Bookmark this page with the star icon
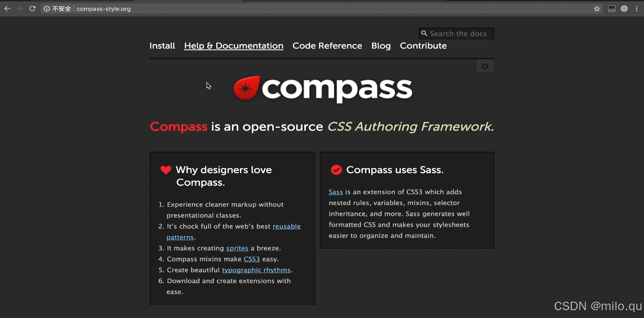This screenshot has width=644, height=318. [x=597, y=9]
